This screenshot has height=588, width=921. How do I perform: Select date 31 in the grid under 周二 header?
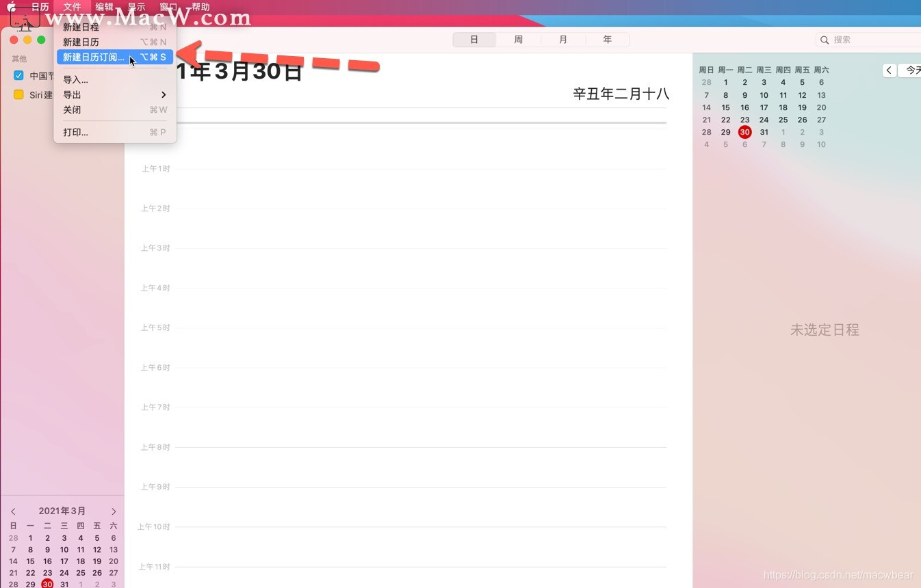pos(764,132)
